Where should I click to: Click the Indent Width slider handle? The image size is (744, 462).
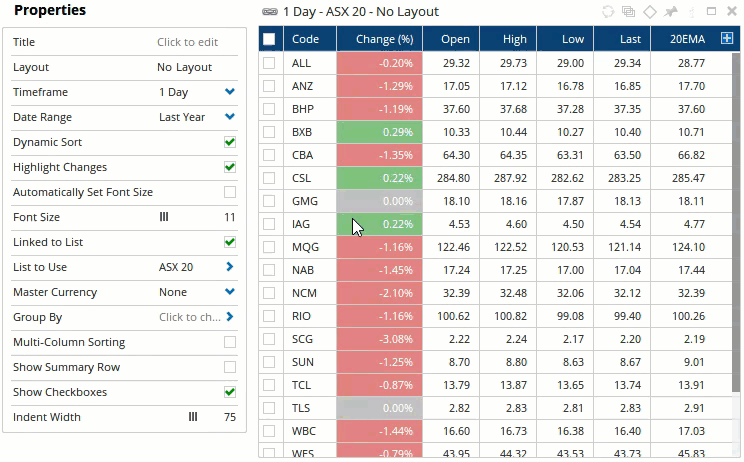[x=193, y=417]
